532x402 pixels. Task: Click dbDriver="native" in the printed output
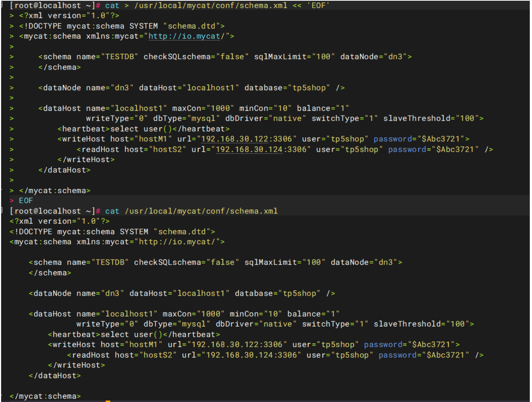[256, 324]
